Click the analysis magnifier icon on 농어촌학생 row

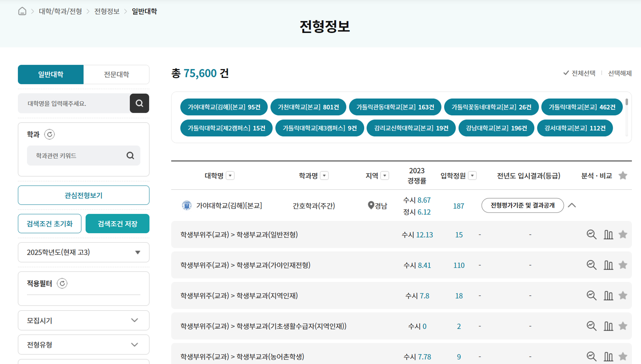591,357
